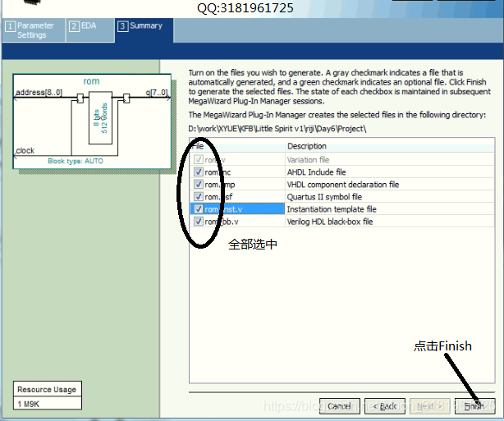
Task: Toggle the rom_inst.v checkbox
Action: [x=199, y=209]
